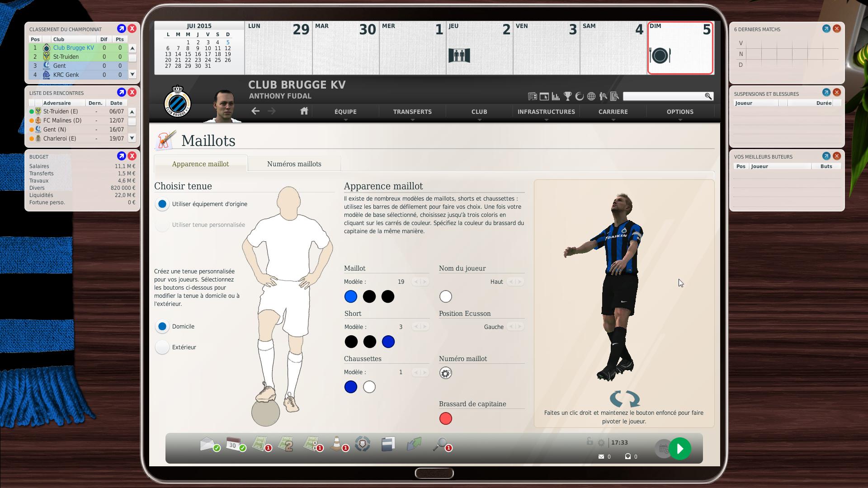Open the player search icon in header
Image resolution: width=868 pixels, height=488 pixels.
coord(603,96)
